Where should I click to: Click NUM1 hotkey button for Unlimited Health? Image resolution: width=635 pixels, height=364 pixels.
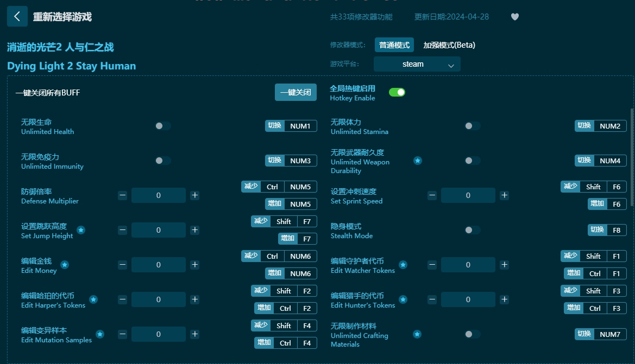click(x=300, y=126)
